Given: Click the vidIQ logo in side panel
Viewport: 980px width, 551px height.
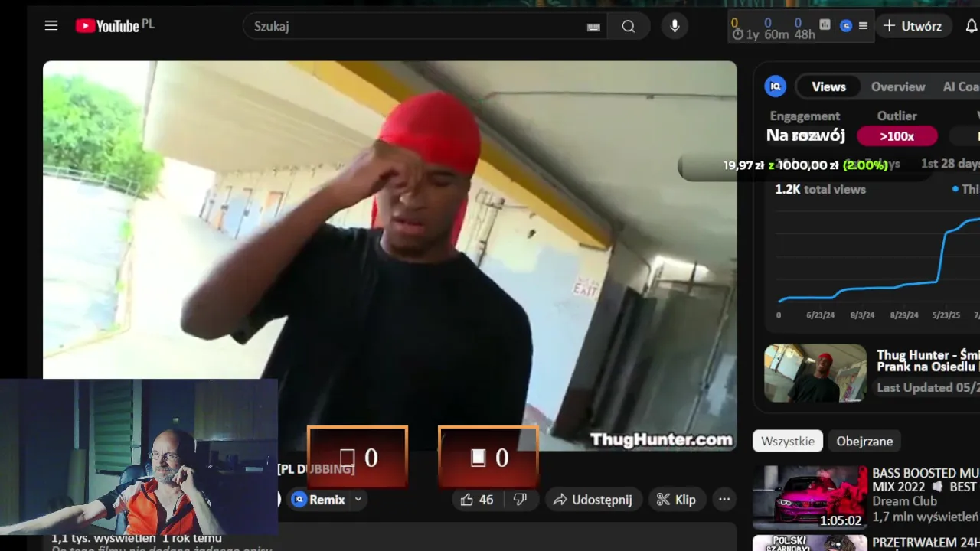Looking at the screenshot, I should point(775,86).
